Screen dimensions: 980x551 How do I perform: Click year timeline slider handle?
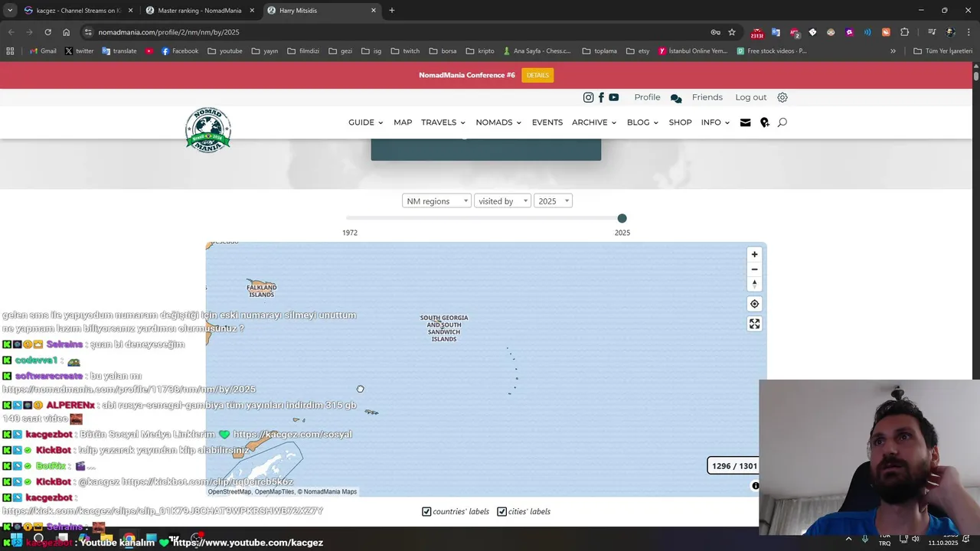(622, 219)
